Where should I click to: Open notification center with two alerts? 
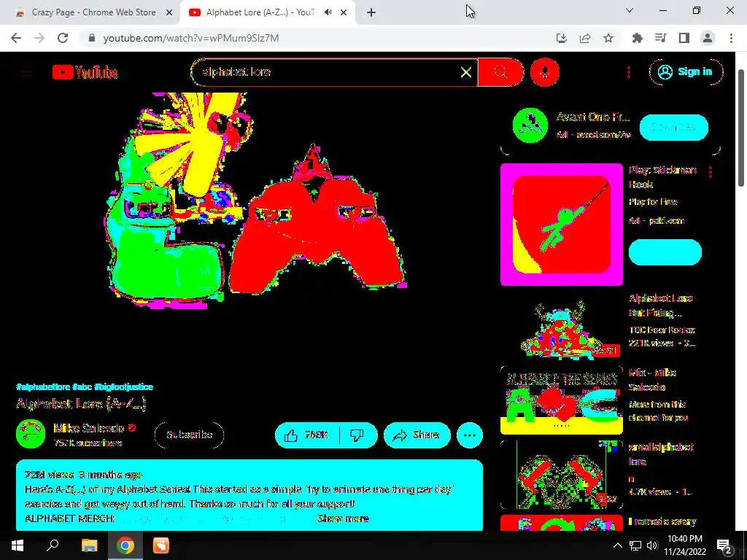pyautogui.click(x=724, y=545)
